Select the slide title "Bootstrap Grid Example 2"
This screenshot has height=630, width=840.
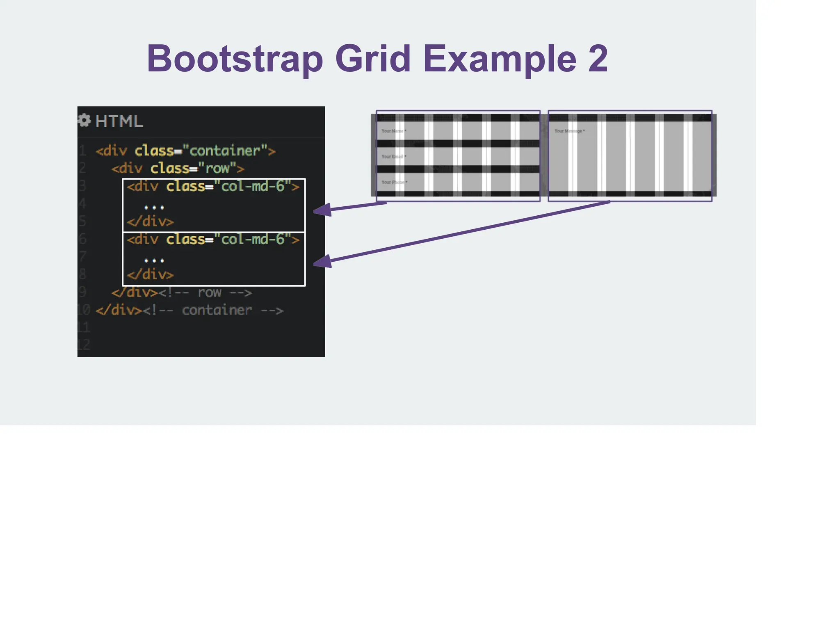[377, 59]
